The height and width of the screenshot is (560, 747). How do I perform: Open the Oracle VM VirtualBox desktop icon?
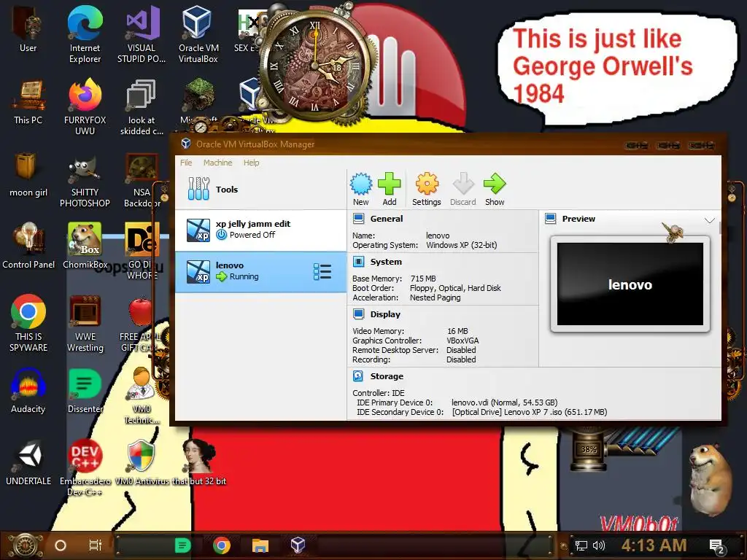pos(198,34)
